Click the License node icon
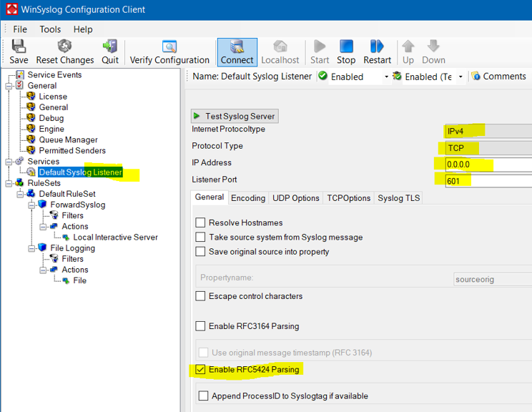This screenshot has height=412, width=532. tap(31, 97)
